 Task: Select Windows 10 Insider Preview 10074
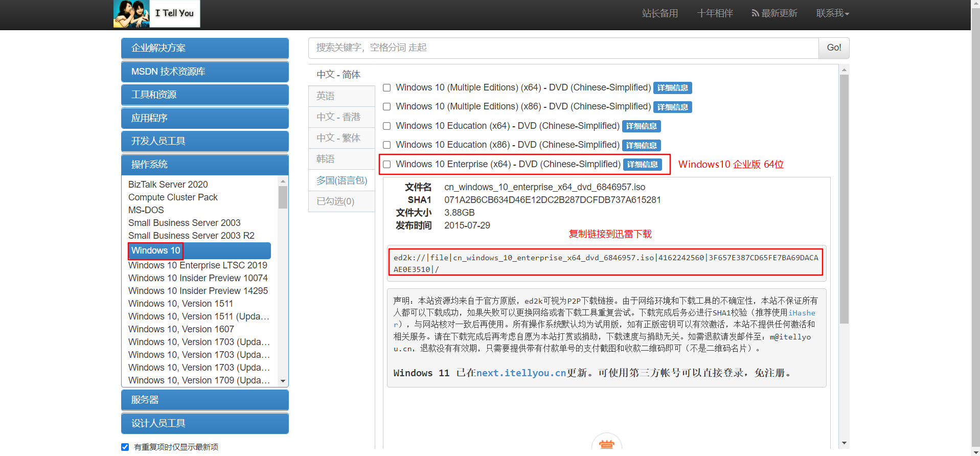coord(198,278)
